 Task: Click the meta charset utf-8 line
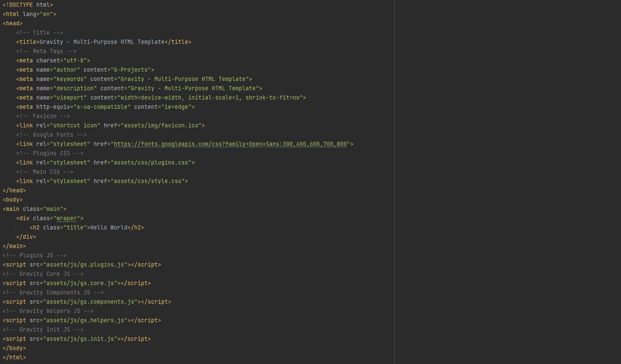(x=53, y=61)
